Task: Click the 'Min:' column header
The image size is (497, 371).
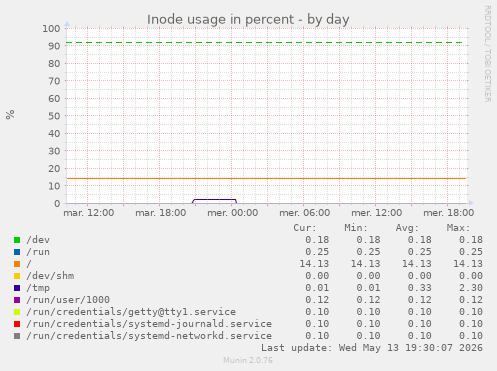Action: (x=356, y=228)
